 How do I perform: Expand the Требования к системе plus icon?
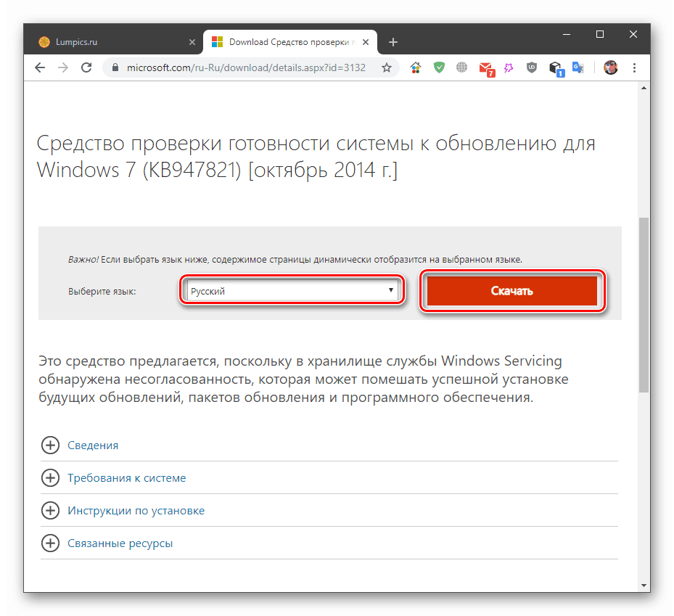[50, 477]
